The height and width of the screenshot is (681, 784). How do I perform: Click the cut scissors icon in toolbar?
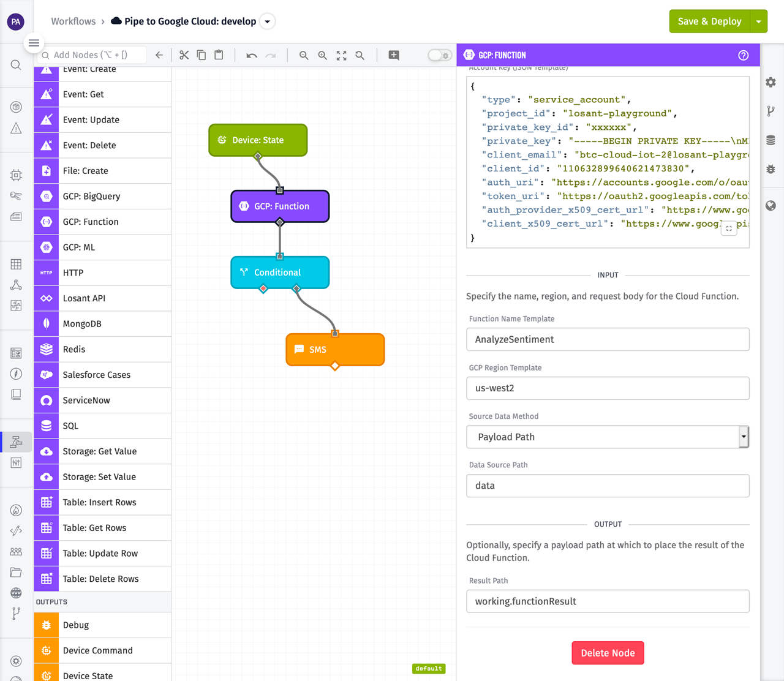pos(184,55)
